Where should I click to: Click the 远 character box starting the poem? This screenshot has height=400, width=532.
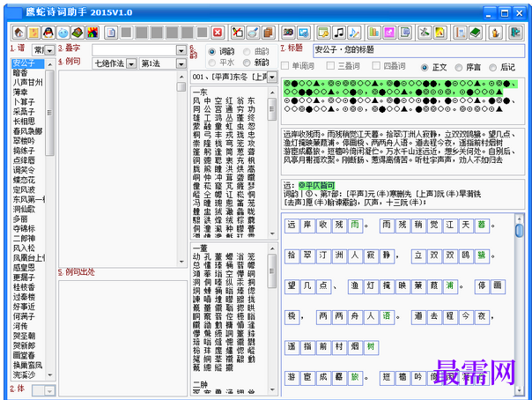coord(292,226)
